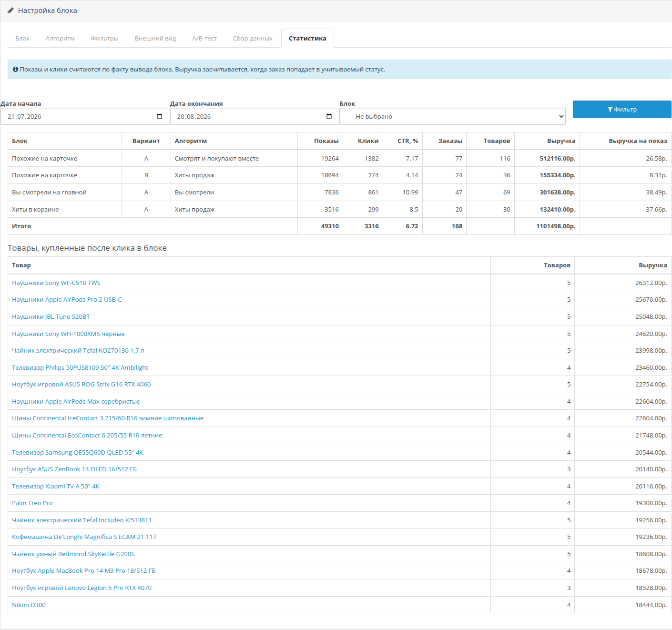The width and height of the screenshot is (672, 630).
Task: Expand the Блок dropdown selector
Action: [x=453, y=116]
